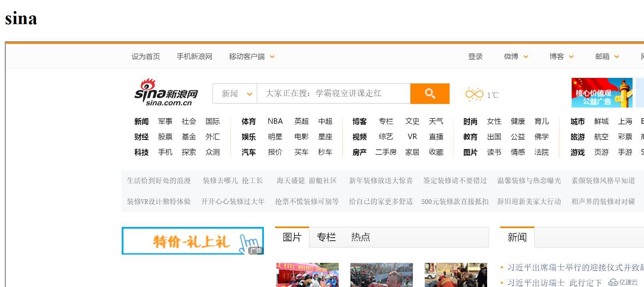This screenshot has width=644, height=287.
Task: Open 相声界的装修对对碰 promo link
Action: [603, 202]
